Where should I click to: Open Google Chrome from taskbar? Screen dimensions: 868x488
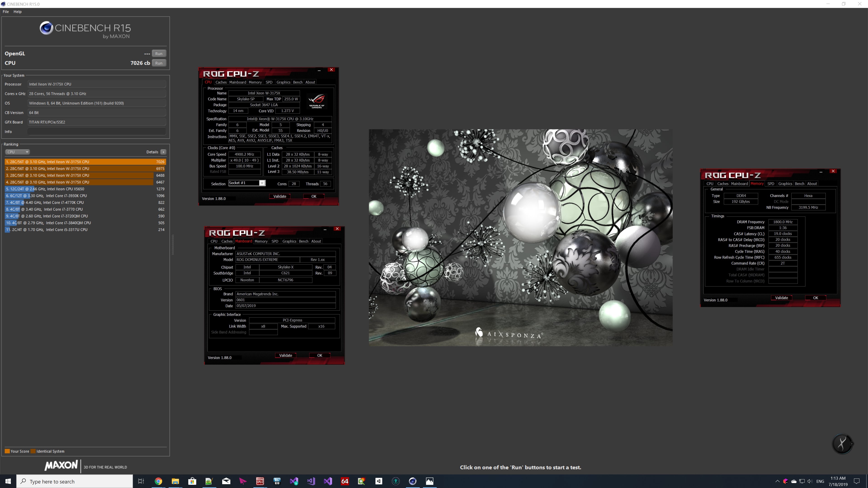pos(158,481)
